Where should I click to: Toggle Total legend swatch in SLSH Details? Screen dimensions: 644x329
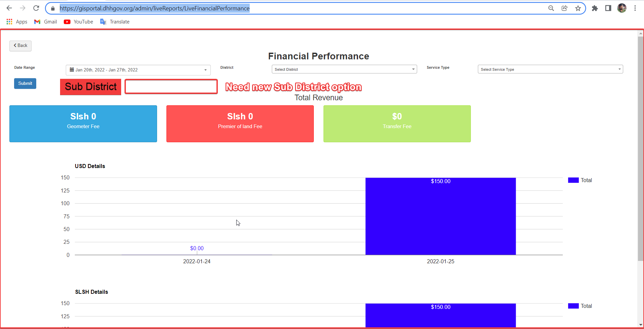click(573, 306)
